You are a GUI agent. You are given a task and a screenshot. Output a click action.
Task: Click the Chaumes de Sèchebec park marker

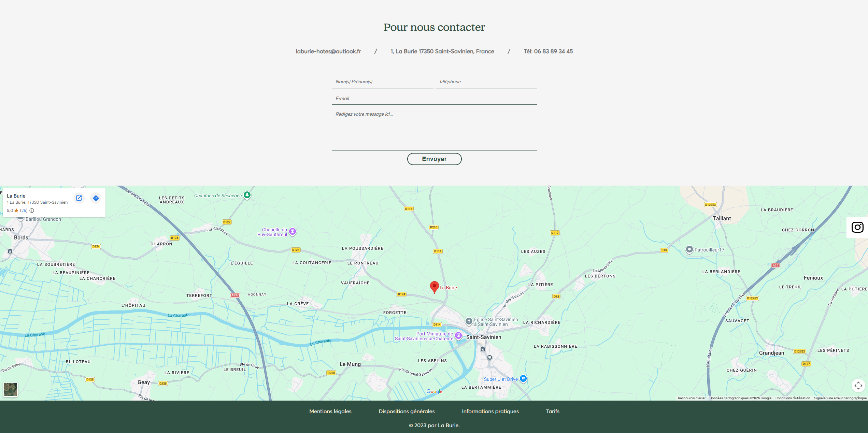pyautogui.click(x=247, y=195)
